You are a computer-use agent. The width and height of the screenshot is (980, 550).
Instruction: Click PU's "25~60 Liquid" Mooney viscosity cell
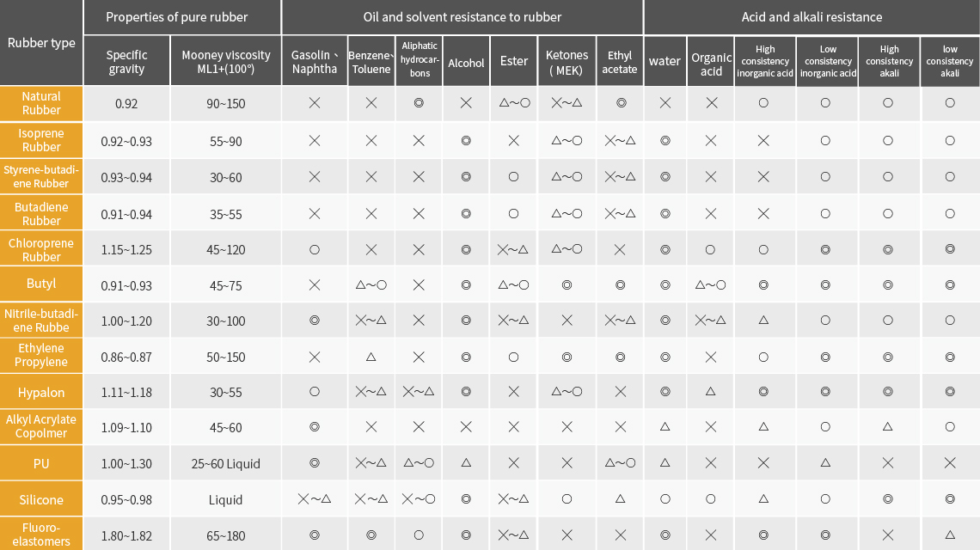(225, 464)
